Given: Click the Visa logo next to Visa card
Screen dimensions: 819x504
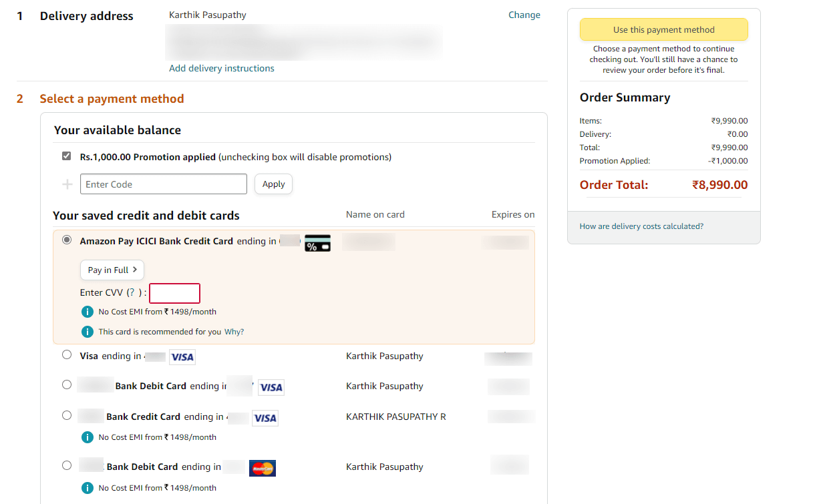Looking at the screenshot, I should (182, 356).
